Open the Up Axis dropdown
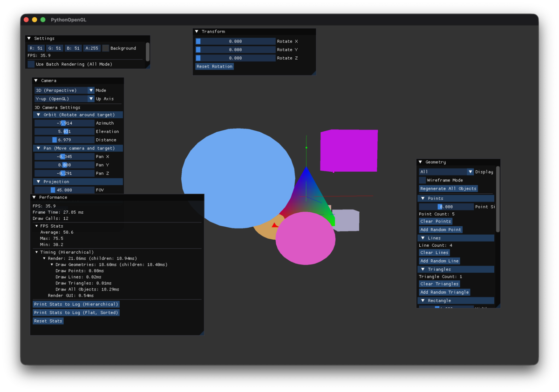 tap(64, 99)
